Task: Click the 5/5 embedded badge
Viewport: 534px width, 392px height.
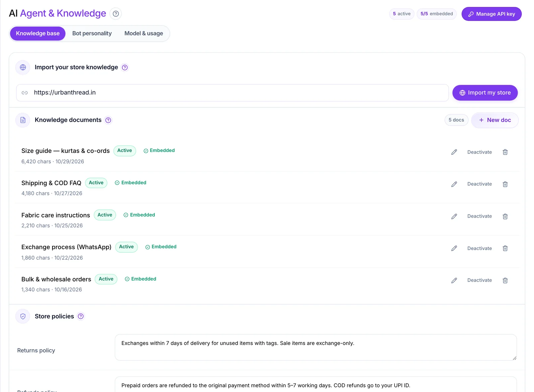Action: coord(437,14)
